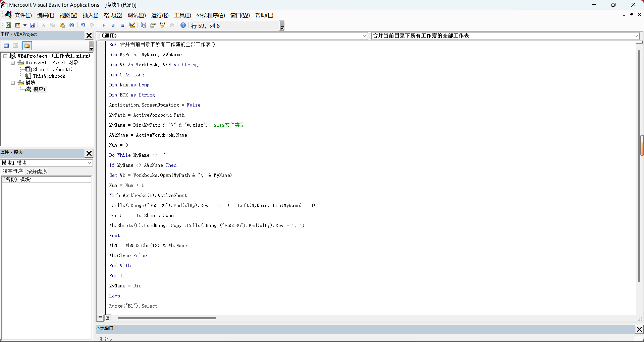
Task: Open the 外接程序(A) menu
Action: [211, 15]
